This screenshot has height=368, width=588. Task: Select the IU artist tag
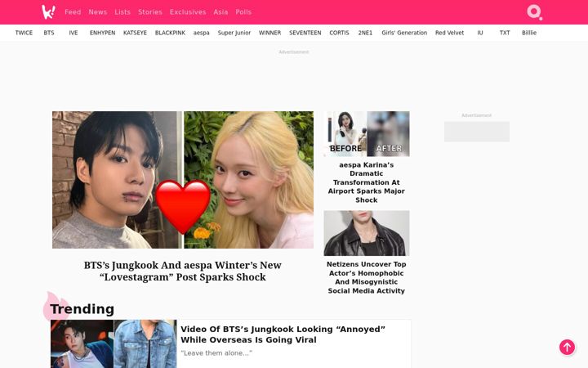pos(480,33)
